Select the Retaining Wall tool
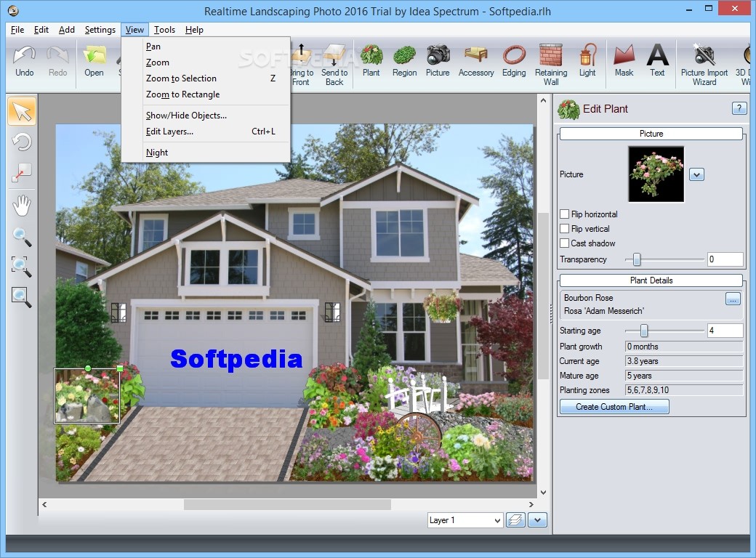This screenshot has height=558, width=756. [x=551, y=65]
